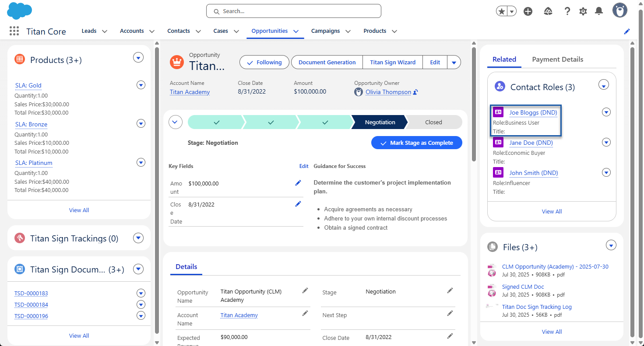
Task: Click the favorites star icon
Action: 501,11
